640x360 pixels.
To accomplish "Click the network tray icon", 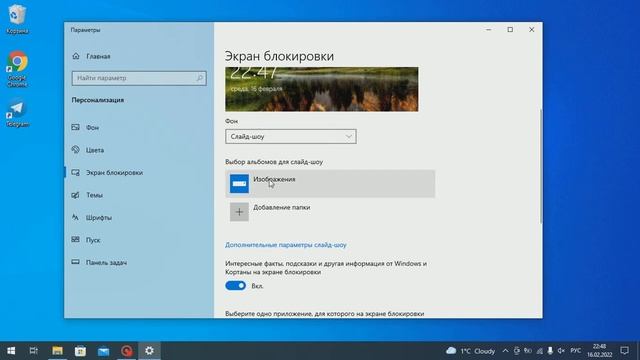I will pos(540,351).
